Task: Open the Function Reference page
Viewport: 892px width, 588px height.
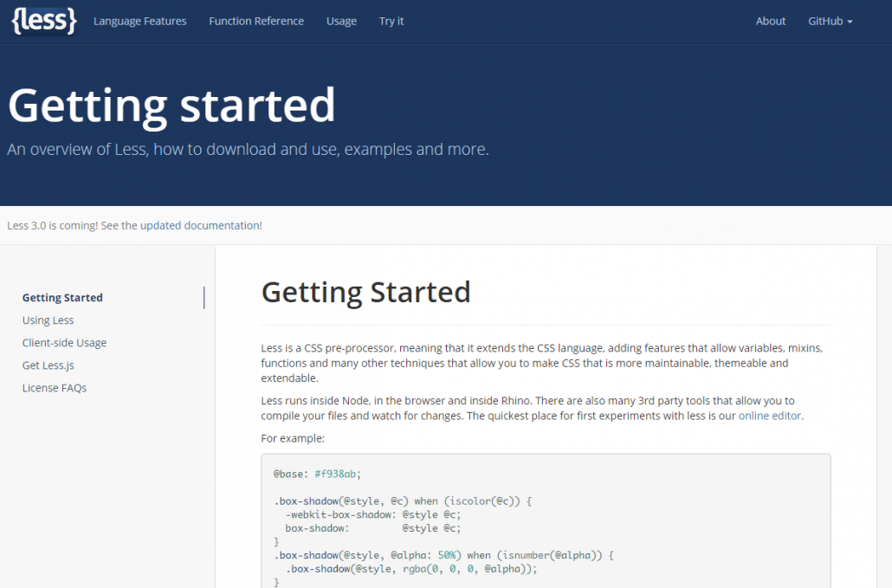Action: point(256,21)
